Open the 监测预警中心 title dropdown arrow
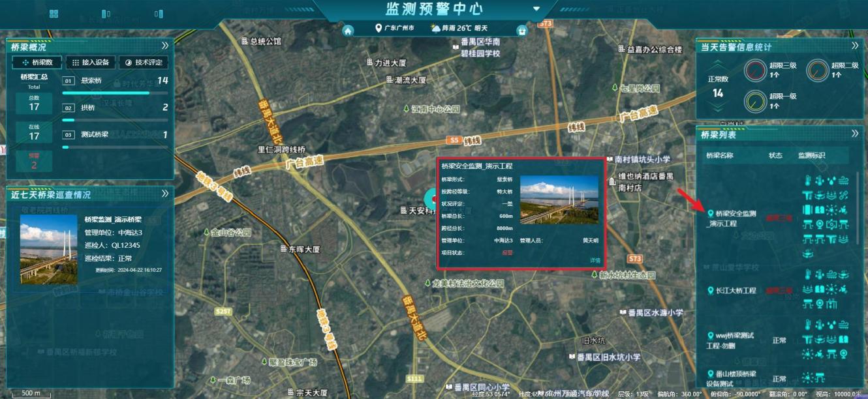The height and width of the screenshot is (399, 868). tap(536, 9)
